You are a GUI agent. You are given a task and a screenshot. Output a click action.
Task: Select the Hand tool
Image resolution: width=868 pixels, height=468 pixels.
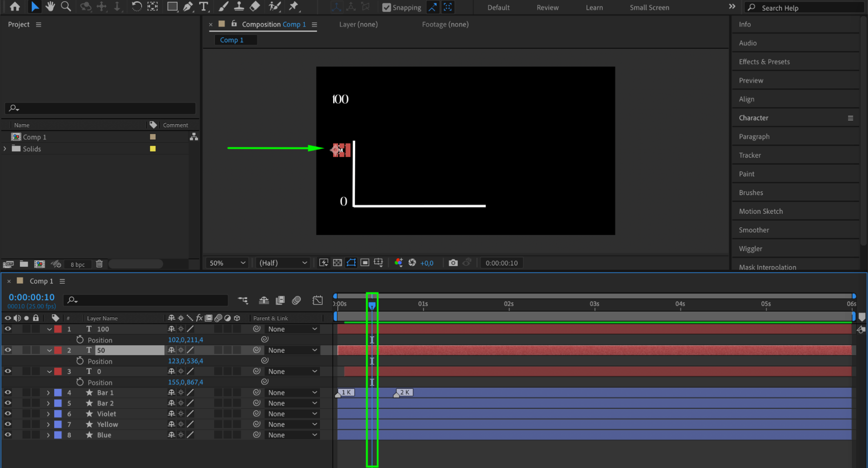pyautogui.click(x=50, y=7)
